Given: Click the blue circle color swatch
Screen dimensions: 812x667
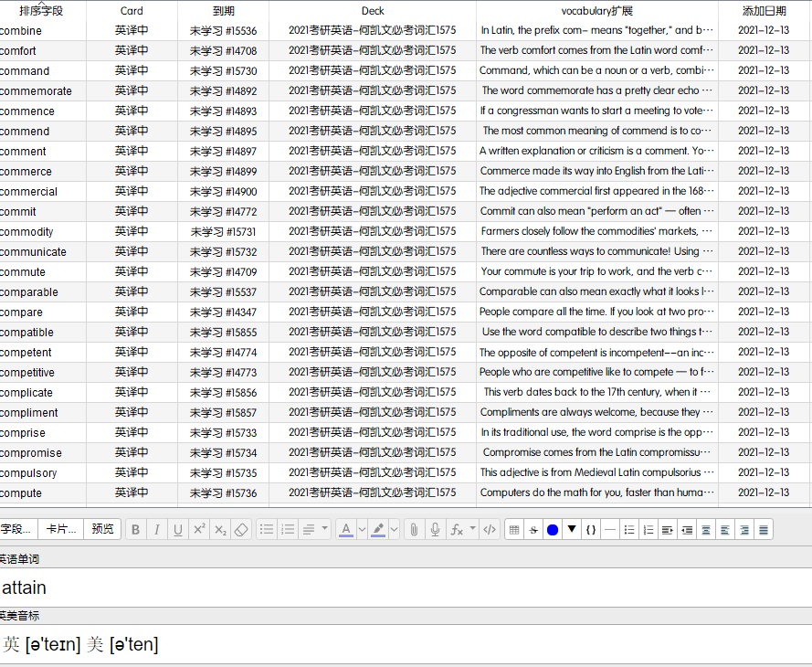Looking at the screenshot, I should pos(553,529).
